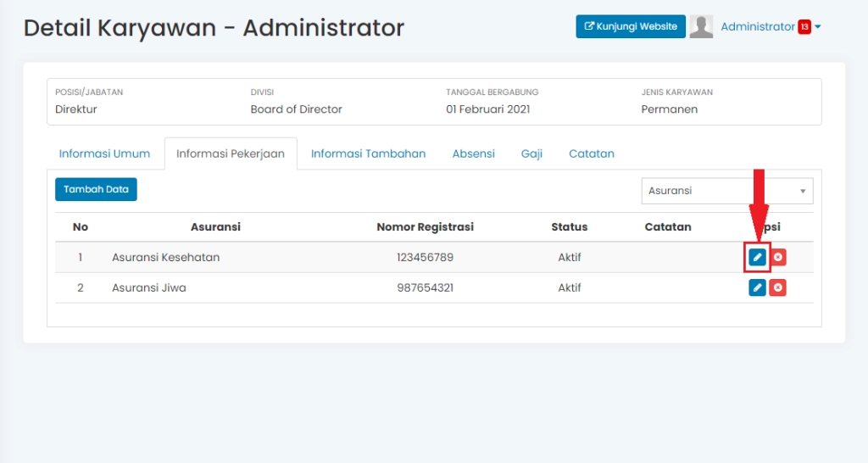Open the Asuransi category dropdown

click(726, 191)
